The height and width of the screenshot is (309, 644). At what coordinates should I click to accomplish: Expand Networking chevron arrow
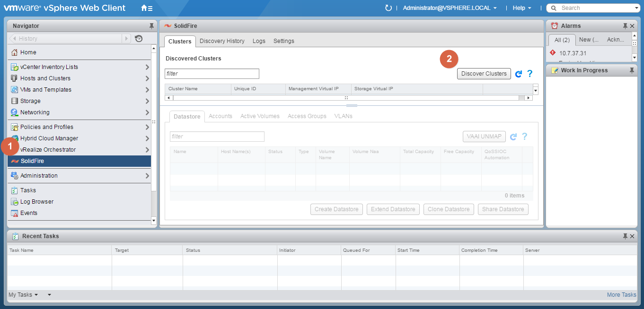pyautogui.click(x=147, y=112)
